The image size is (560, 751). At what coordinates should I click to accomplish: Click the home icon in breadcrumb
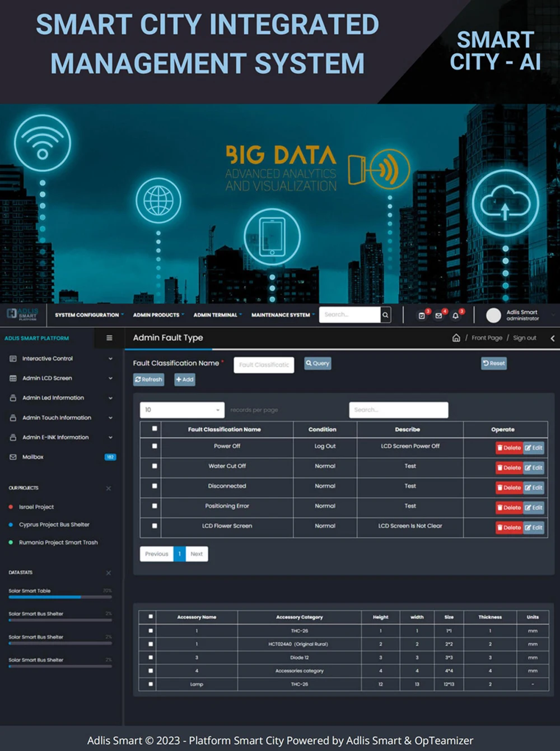[456, 338]
